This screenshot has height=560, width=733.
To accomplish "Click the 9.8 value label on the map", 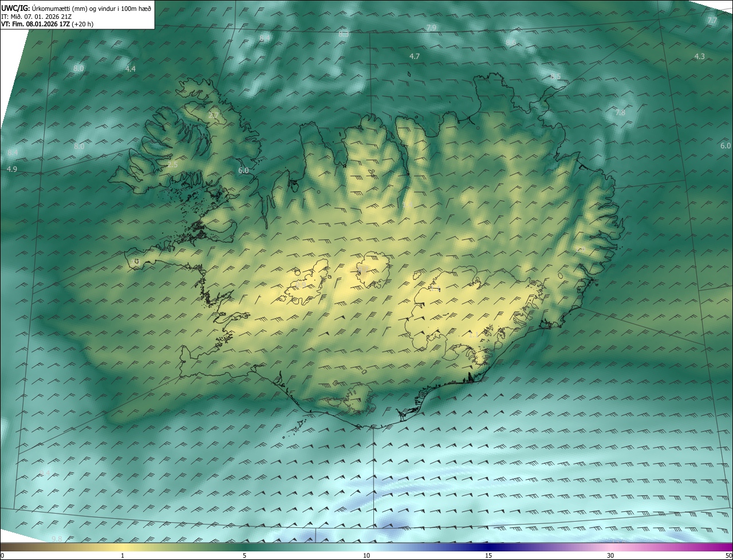I will pyautogui.click(x=57, y=539).
